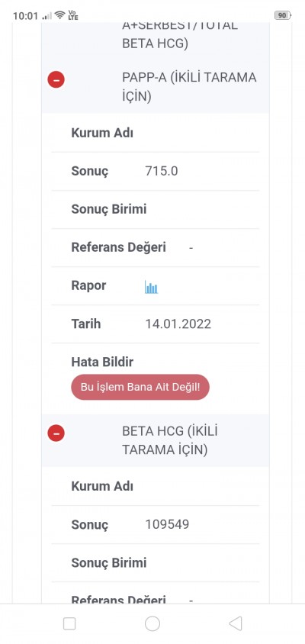
Task: Select the BETA HCG (İKİLİ TARAMA İÇİN) title
Action: [x=170, y=440]
